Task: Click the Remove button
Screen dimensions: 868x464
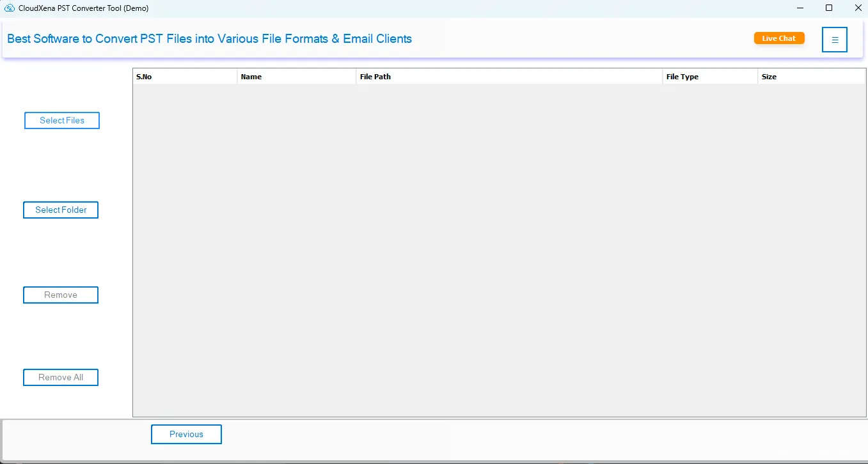Action: [61, 295]
